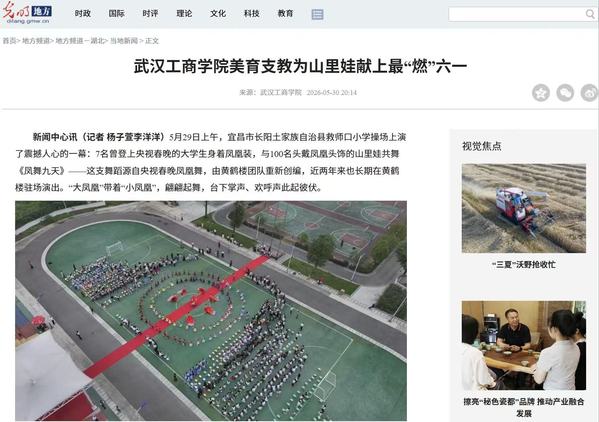Go to the 理论 section
This screenshot has height=422, width=599.
click(x=184, y=13)
